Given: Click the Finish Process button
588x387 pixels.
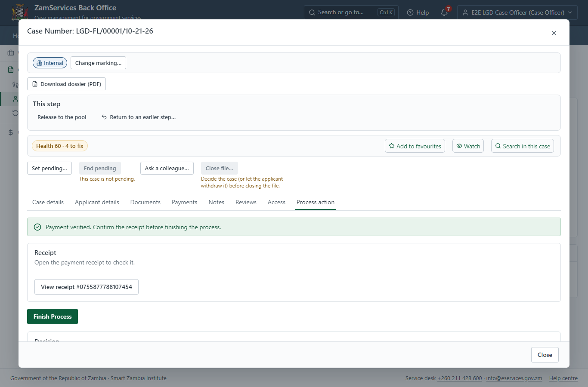Looking at the screenshot, I should coord(53,316).
